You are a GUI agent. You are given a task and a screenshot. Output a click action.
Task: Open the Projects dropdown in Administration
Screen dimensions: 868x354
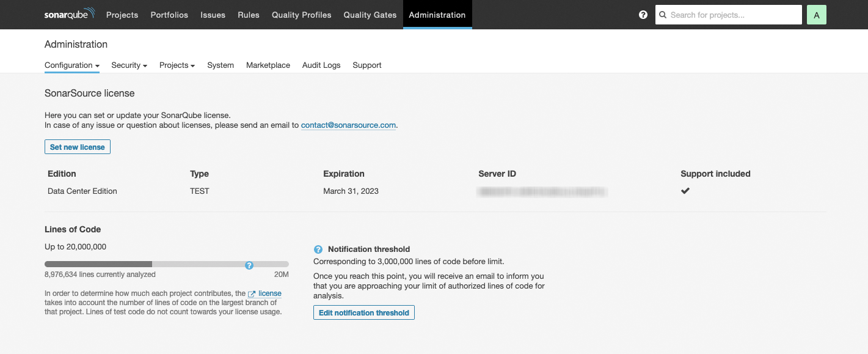177,65
